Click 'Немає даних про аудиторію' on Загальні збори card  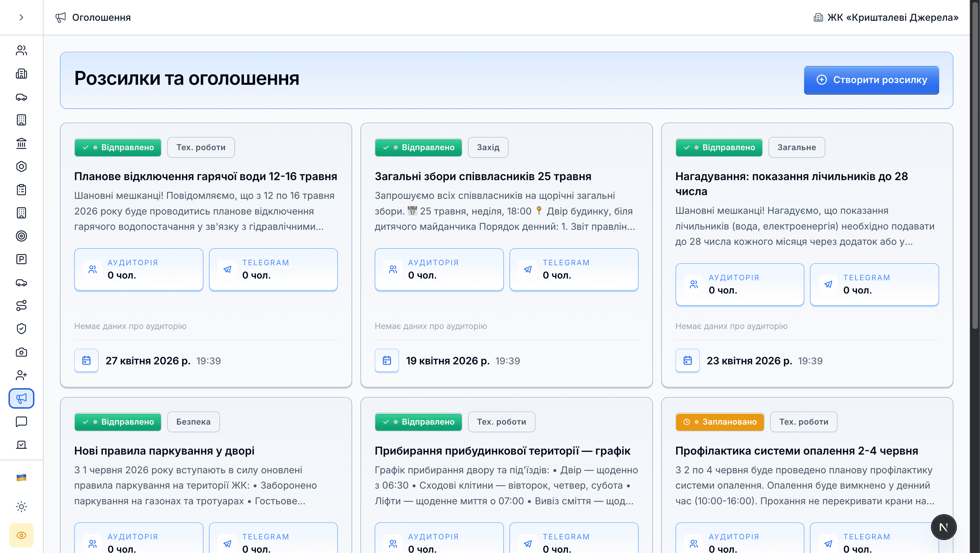click(x=431, y=326)
